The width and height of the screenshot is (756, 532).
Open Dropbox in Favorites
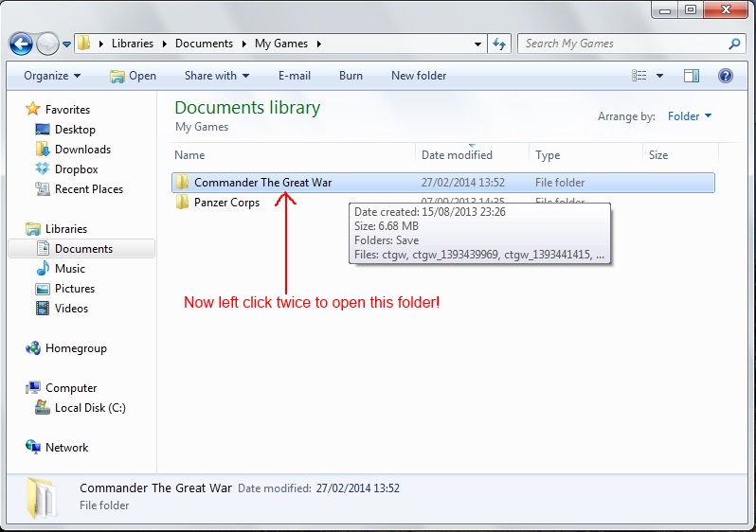click(x=76, y=169)
